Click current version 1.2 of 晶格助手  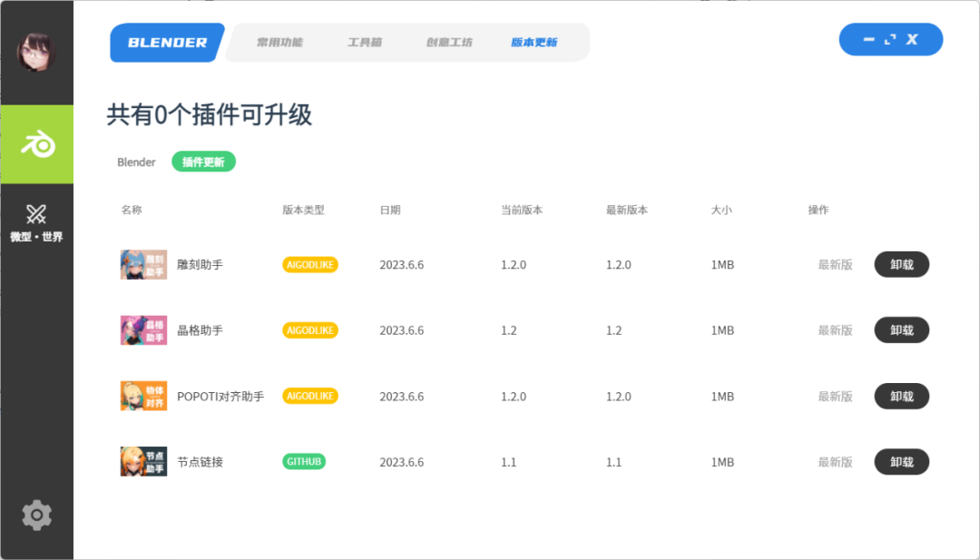[x=509, y=330]
